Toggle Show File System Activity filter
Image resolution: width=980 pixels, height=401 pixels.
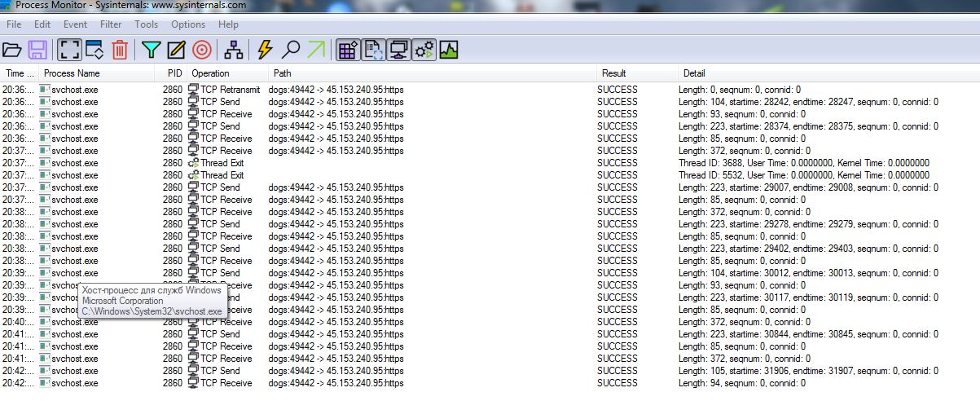373,50
